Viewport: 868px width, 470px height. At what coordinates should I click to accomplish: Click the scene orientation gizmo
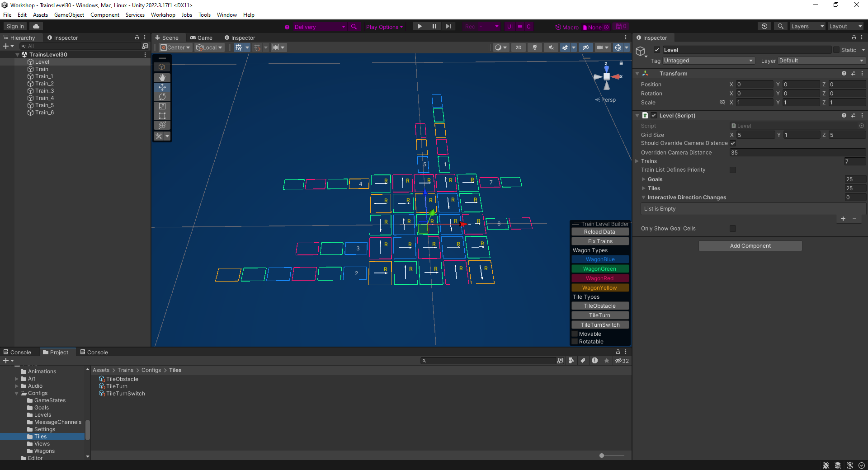(x=607, y=77)
